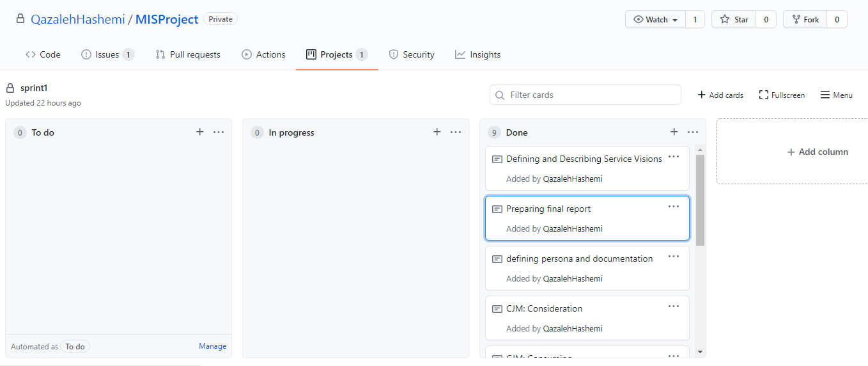The image size is (868, 366).
Task: Open the Watch dropdown
Action: click(x=655, y=20)
